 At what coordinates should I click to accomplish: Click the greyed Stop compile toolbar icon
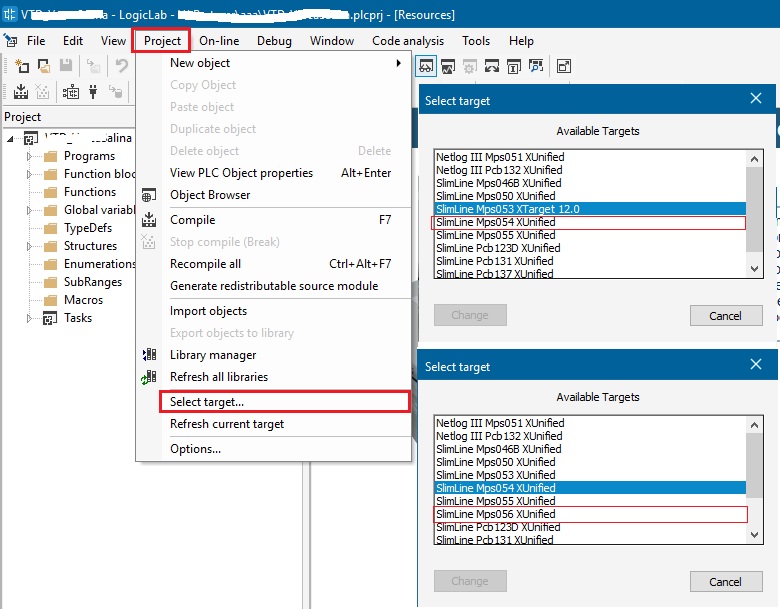pyautogui.click(x=43, y=92)
